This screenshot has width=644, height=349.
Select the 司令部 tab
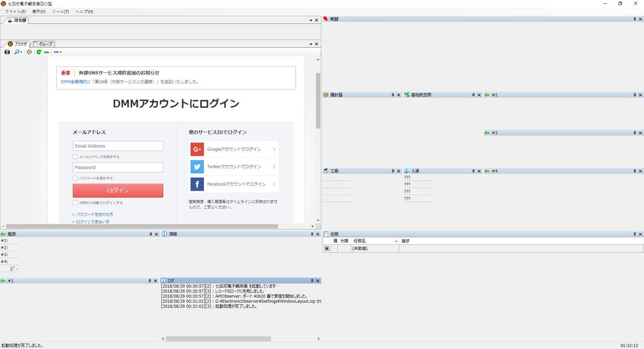16,20
